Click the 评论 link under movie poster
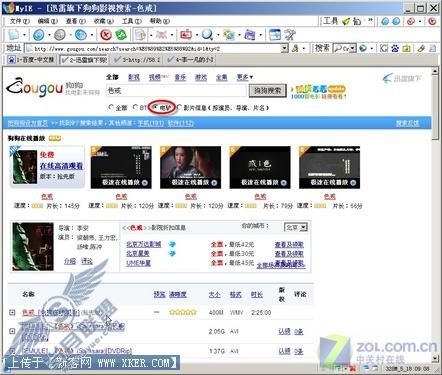 pos(87,261)
